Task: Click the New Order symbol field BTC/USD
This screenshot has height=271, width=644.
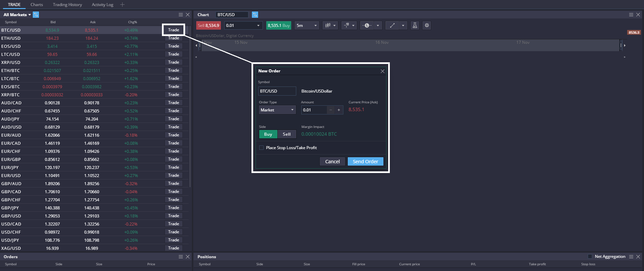Action: coord(277,91)
